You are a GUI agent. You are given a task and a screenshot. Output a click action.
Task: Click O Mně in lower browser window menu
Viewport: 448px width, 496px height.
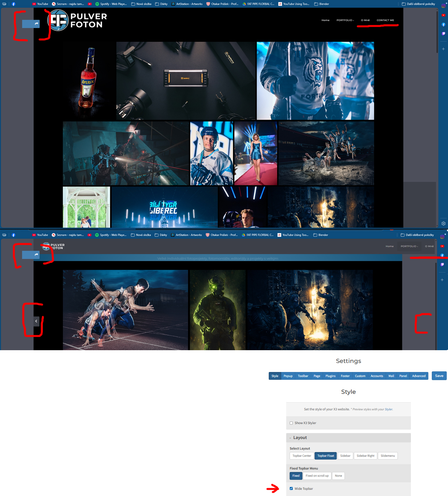(x=429, y=246)
